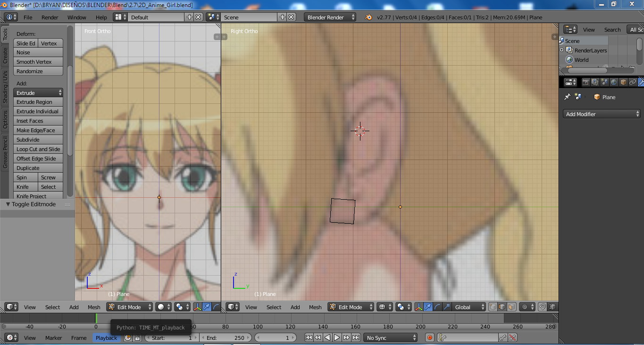Delete keyframe with red-crossed key icon

(x=512, y=337)
